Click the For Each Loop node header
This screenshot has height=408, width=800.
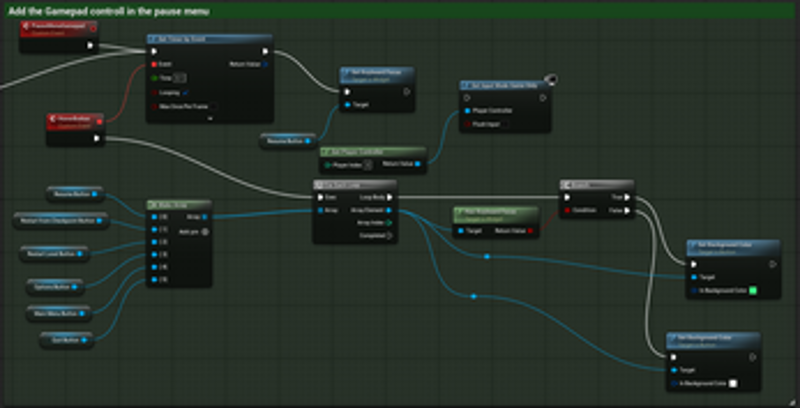[x=354, y=185]
